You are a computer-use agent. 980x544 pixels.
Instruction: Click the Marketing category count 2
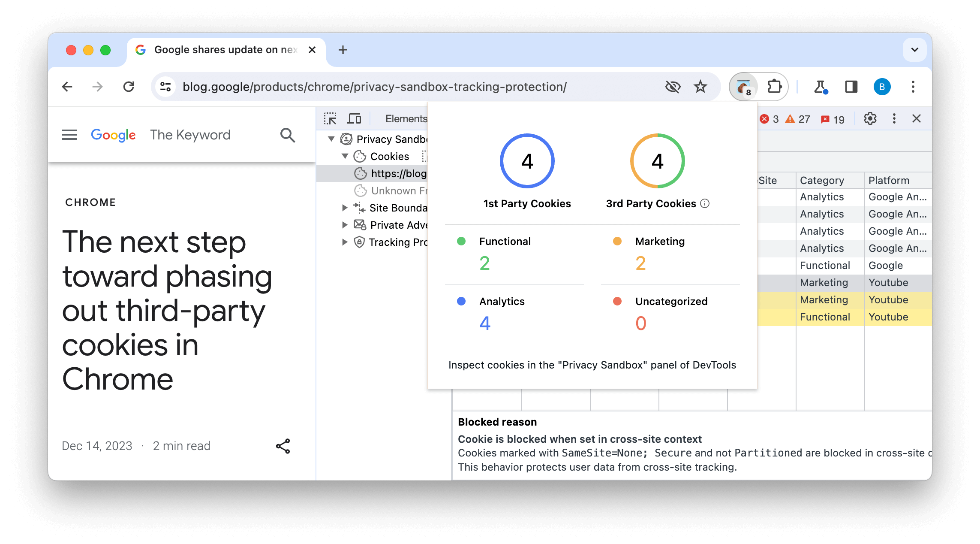point(640,263)
